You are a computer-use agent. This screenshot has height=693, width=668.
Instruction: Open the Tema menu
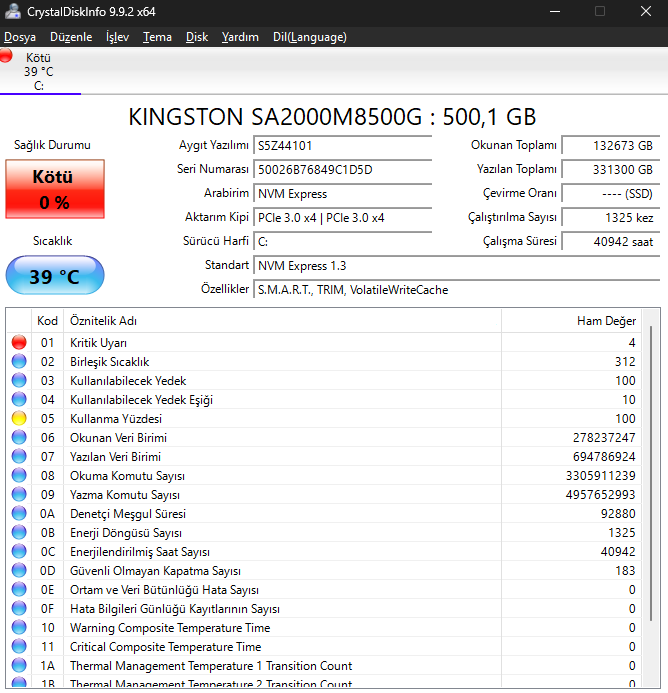pyautogui.click(x=157, y=37)
